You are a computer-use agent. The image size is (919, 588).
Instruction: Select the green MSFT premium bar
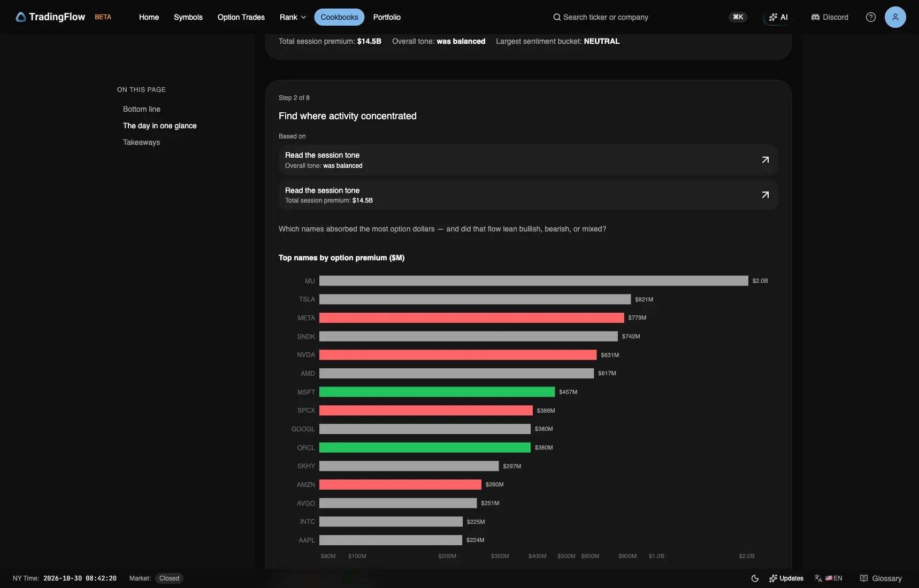[x=437, y=392]
